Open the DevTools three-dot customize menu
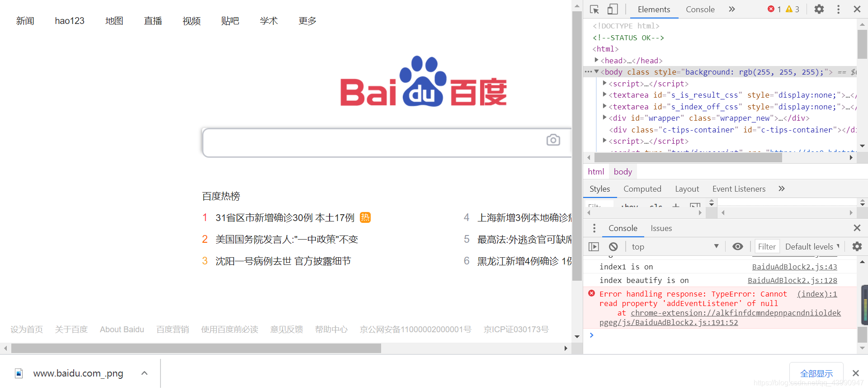868x391 pixels. pos(838,9)
